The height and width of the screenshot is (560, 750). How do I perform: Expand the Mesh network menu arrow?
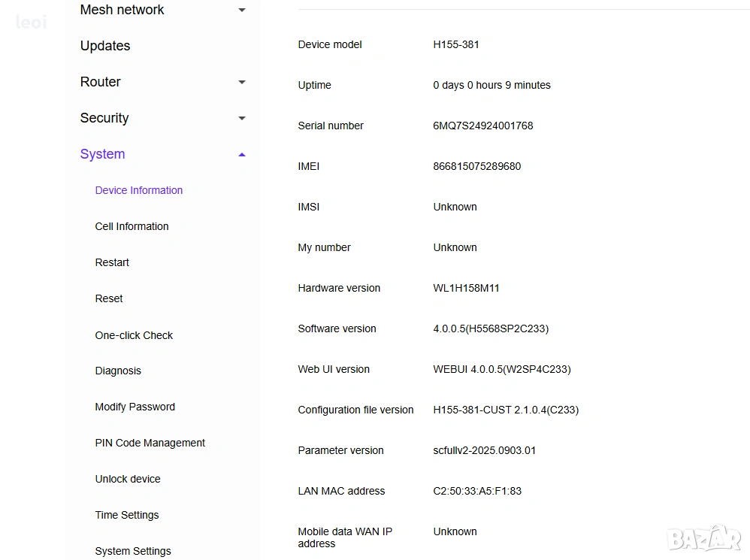[x=241, y=10]
